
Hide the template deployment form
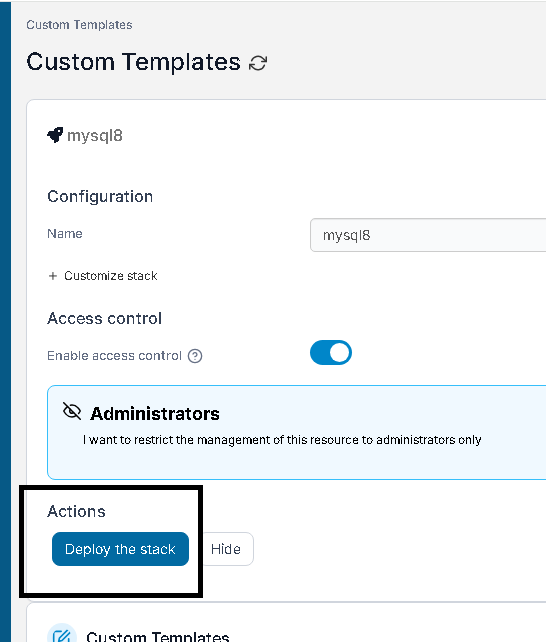pos(226,549)
